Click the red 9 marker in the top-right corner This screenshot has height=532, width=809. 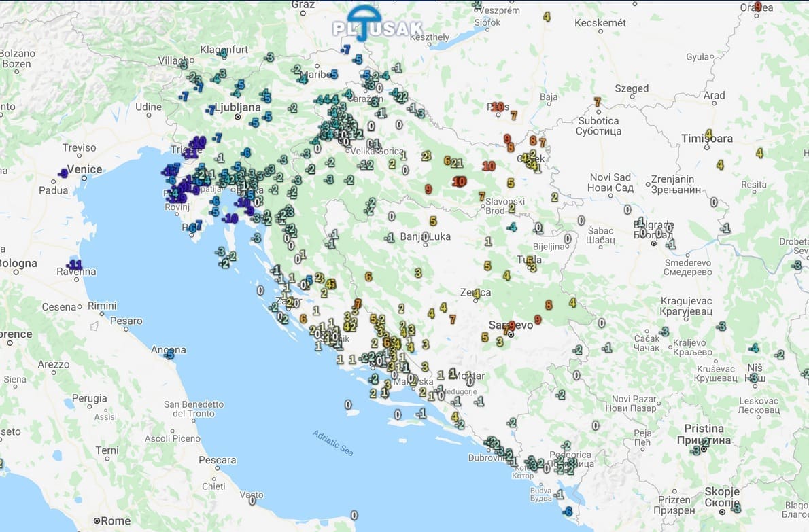click(758, 7)
